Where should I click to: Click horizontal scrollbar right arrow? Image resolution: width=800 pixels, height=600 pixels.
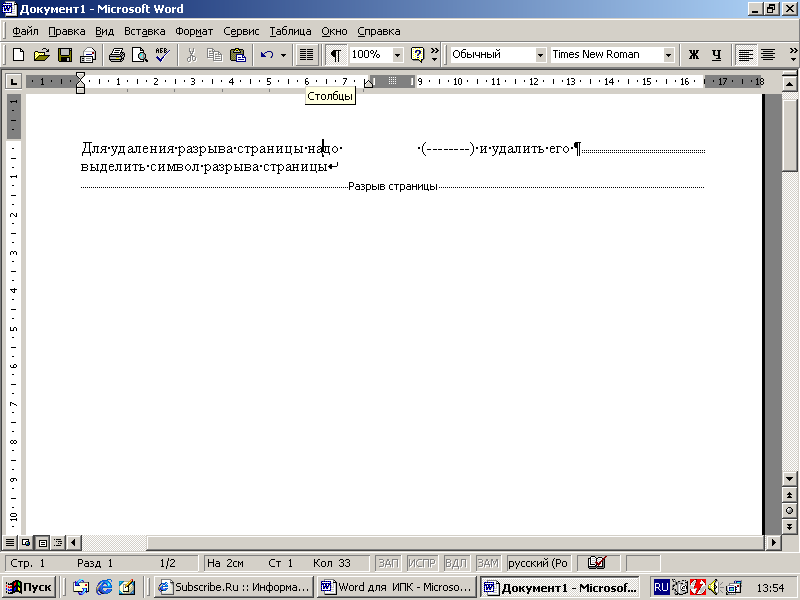click(774, 542)
